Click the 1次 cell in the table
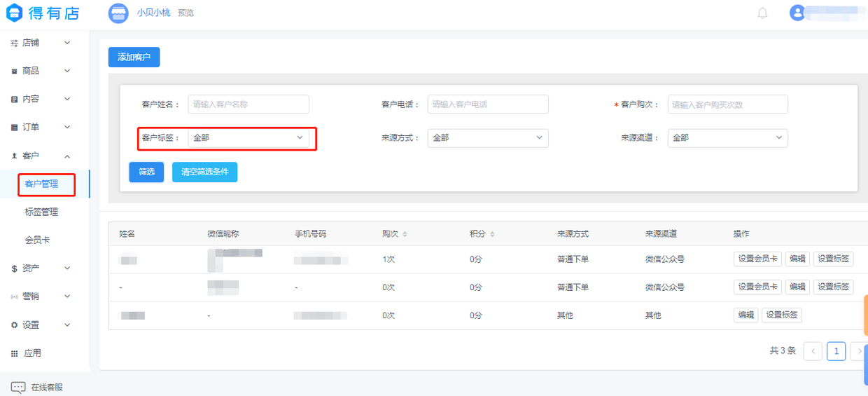868x396 pixels. coord(388,259)
